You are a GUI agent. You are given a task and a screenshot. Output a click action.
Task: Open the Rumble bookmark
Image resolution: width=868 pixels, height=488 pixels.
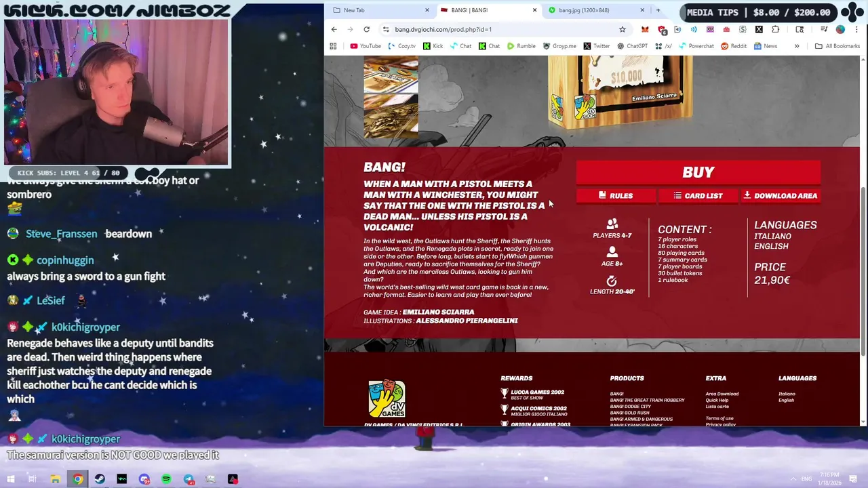point(521,46)
